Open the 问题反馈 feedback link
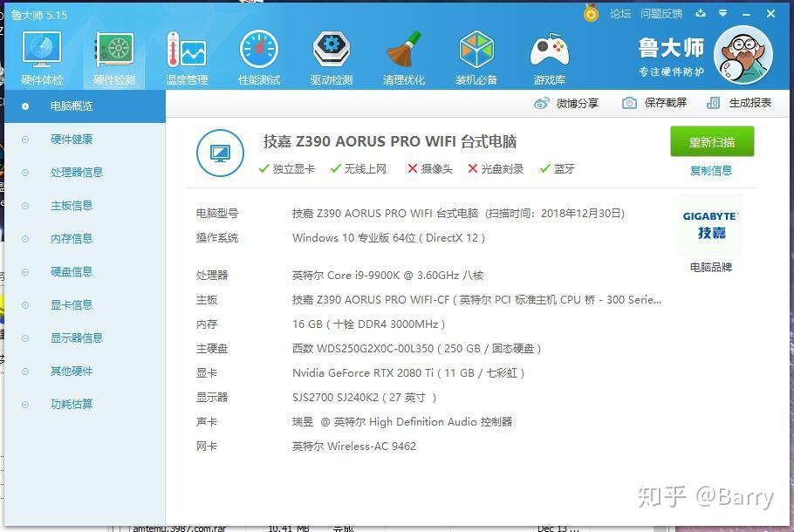 [x=661, y=14]
